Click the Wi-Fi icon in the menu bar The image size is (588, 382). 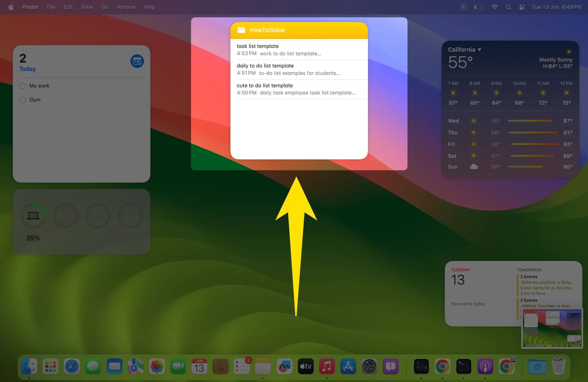coord(494,7)
